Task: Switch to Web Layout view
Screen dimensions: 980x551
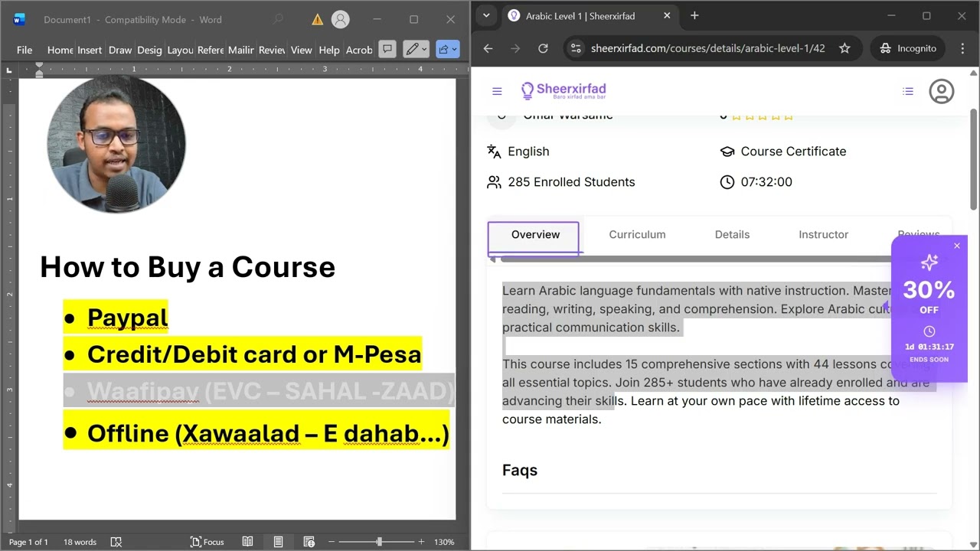Action: tap(309, 542)
